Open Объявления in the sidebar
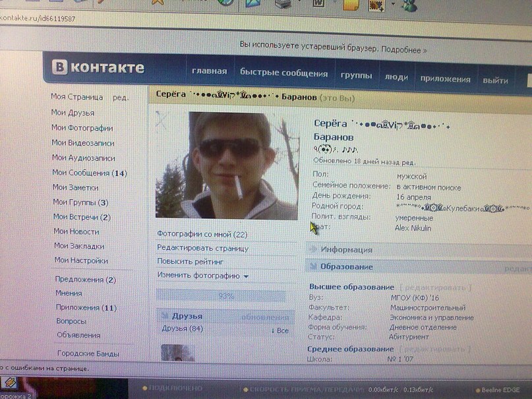Screen dimensions: 532x399 click(78, 335)
